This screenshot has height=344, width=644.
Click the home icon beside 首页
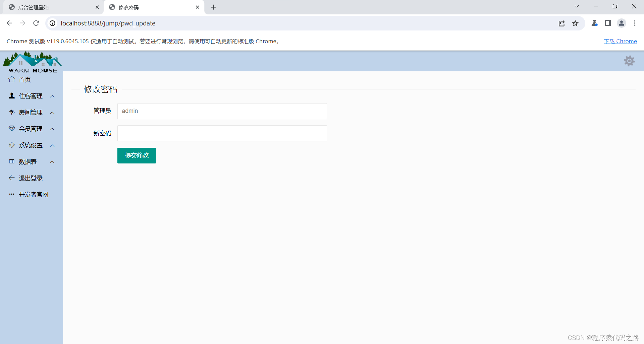coord(12,79)
